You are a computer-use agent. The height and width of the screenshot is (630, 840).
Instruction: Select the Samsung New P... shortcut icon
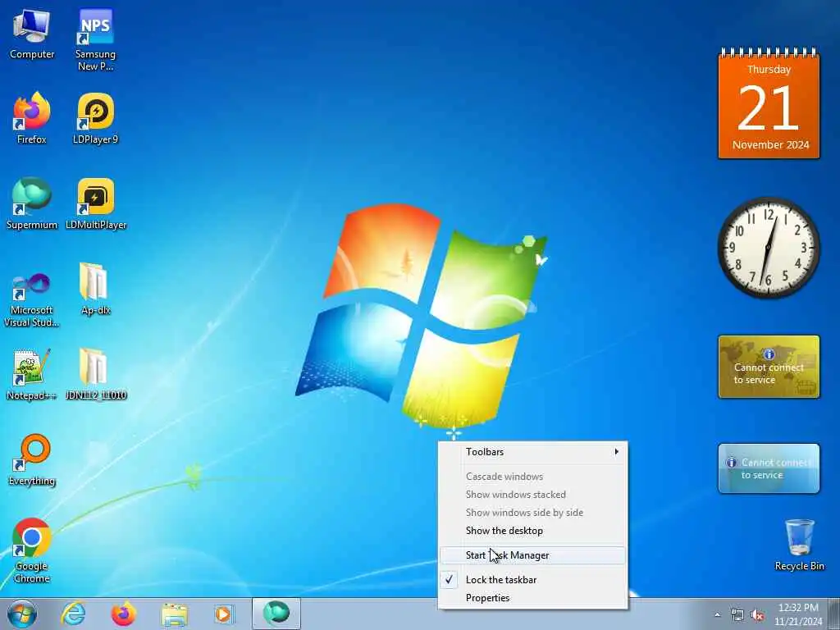tap(95, 39)
